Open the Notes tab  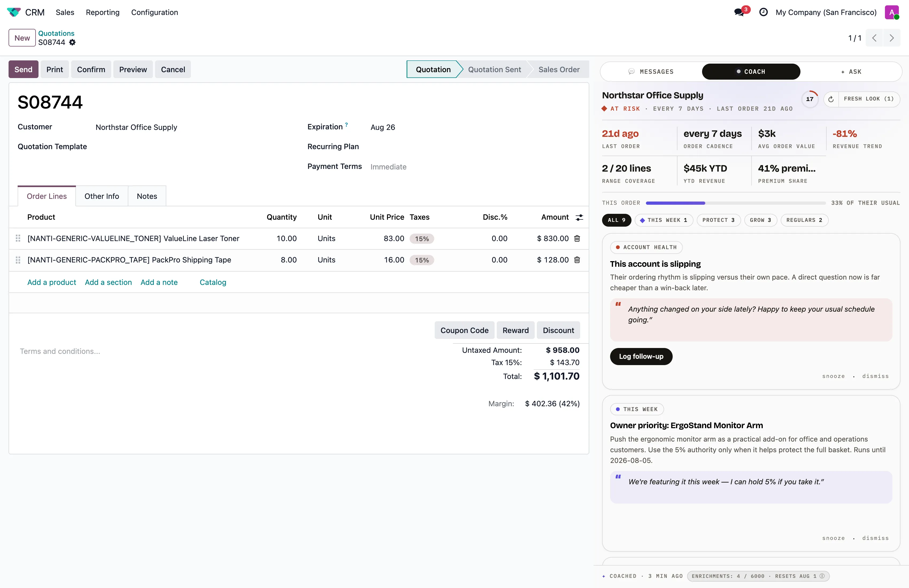(x=147, y=196)
